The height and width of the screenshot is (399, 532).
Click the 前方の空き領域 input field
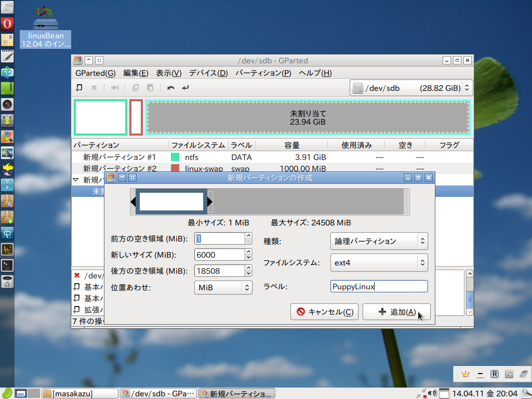[220, 238]
